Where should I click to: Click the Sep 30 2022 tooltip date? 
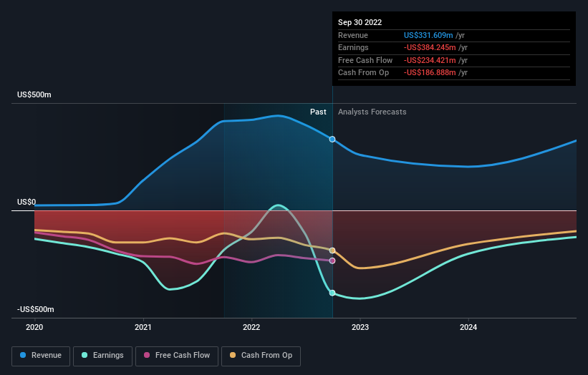[360, 22]
